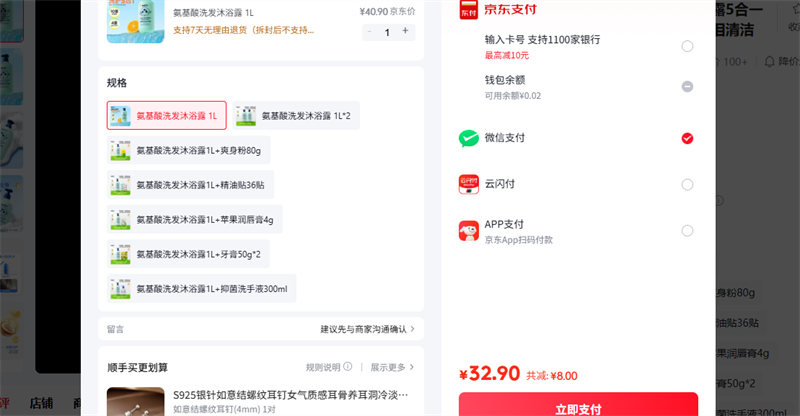Screen dimensions: 800x416
Task: Choose the 1L+爽身粉80g spec option
Action: [x=188, y=151]
